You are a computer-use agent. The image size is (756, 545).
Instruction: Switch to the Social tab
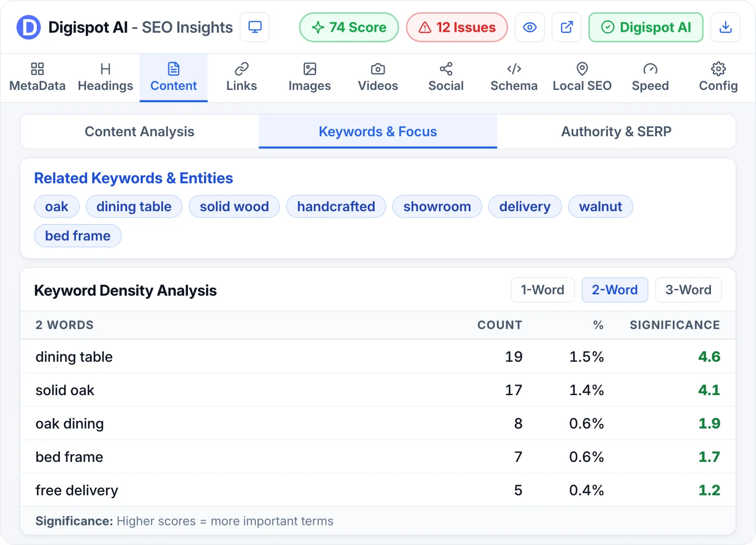click(x=446, y=78)
